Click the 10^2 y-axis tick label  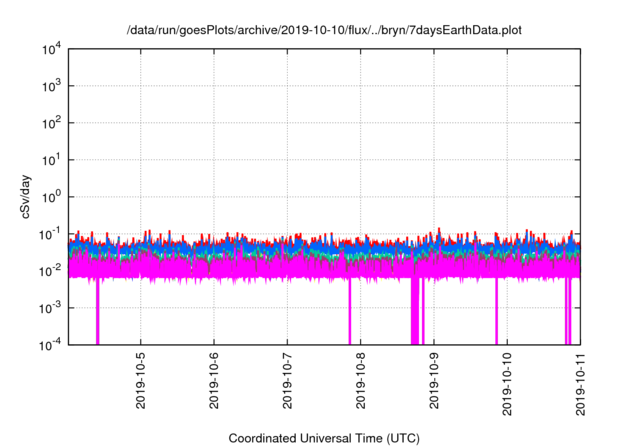click(x=51, y=123)
